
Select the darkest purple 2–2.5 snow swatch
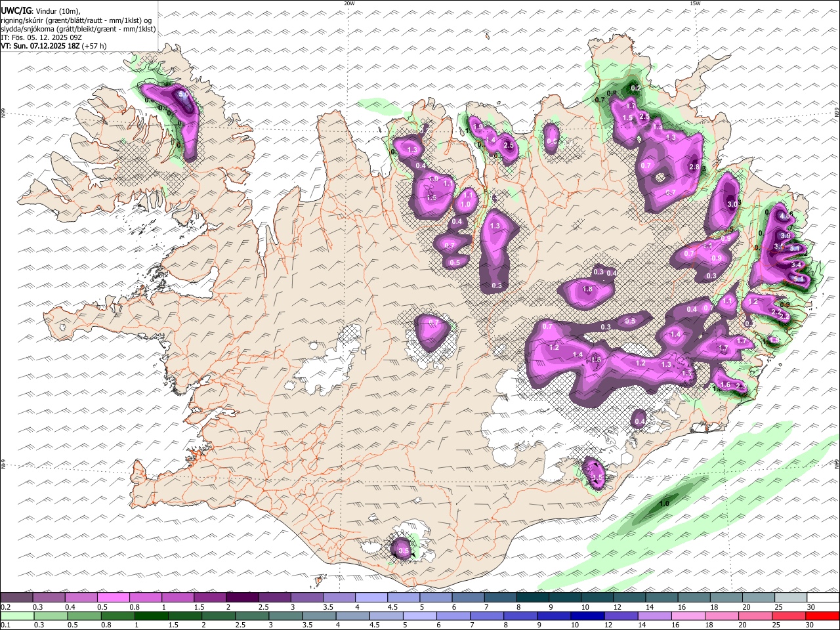[242, 597]
